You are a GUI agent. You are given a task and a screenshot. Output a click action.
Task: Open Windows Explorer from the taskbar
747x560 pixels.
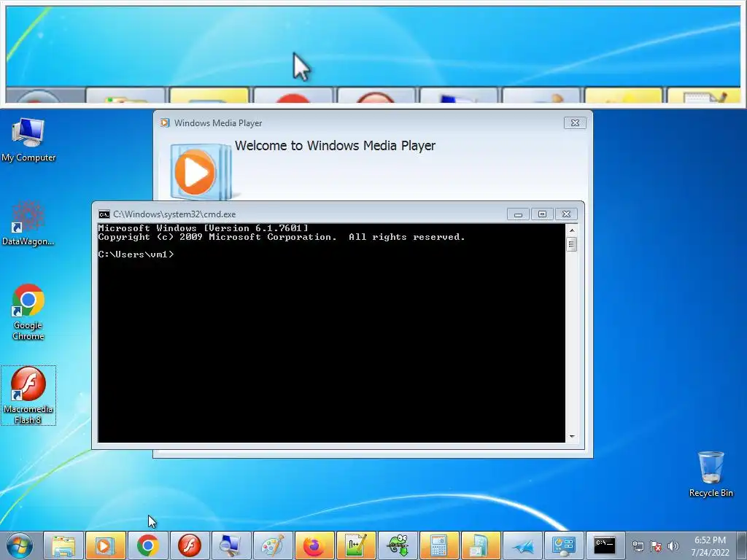point(64,545)
